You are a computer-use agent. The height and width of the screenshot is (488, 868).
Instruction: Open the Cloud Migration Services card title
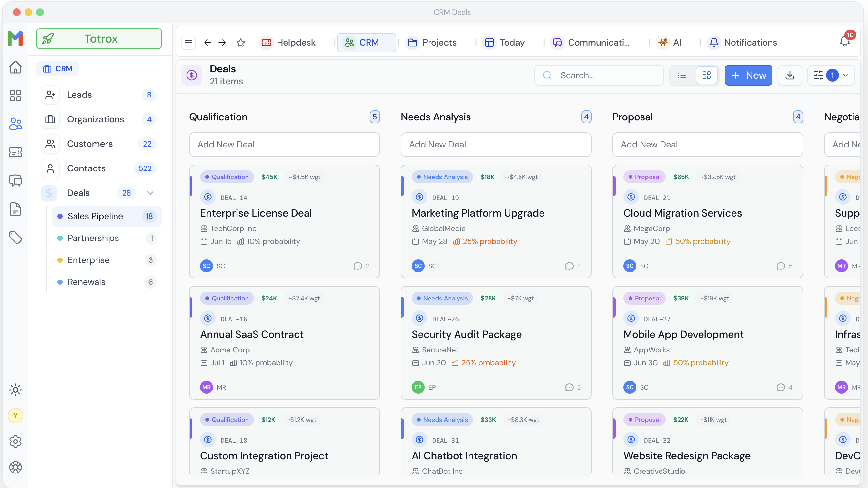682,213
